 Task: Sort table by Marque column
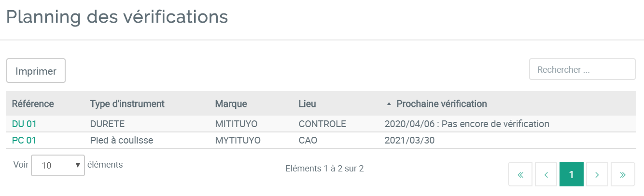pyautogui.click(x=231, y=104)
